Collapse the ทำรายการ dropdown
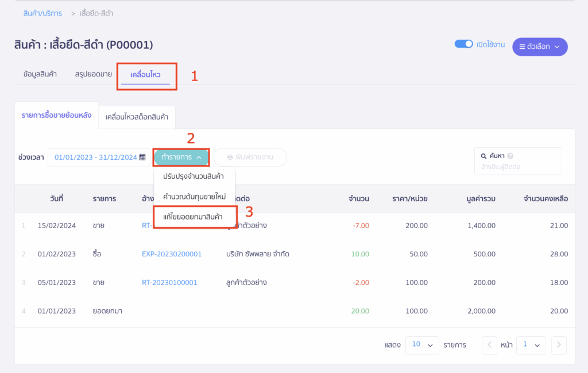 [x=181, y=157]
